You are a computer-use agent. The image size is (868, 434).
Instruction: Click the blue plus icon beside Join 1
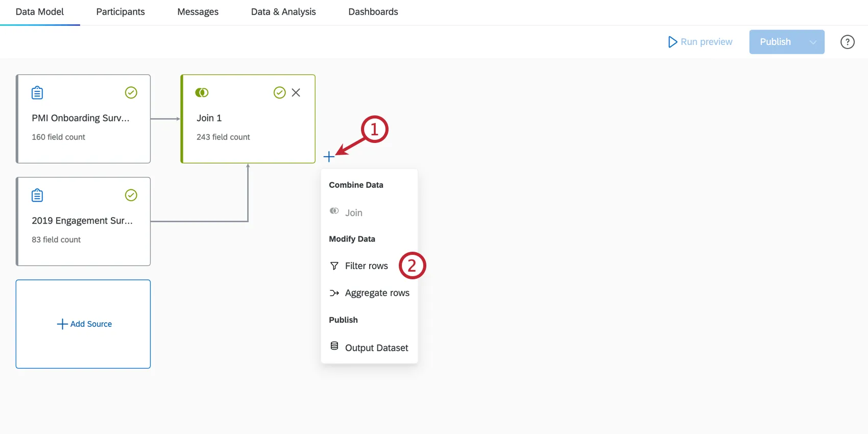click(x=329, y=156)
